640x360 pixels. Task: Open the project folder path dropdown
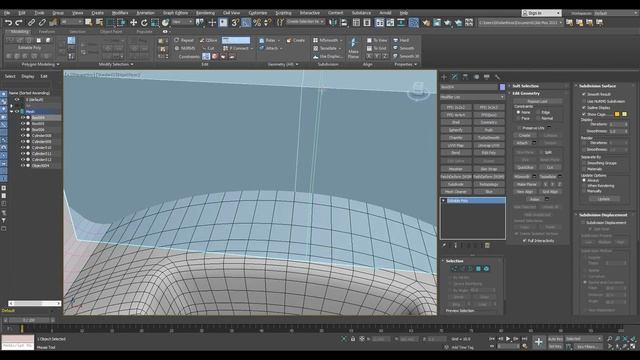[x=520, y=23]
